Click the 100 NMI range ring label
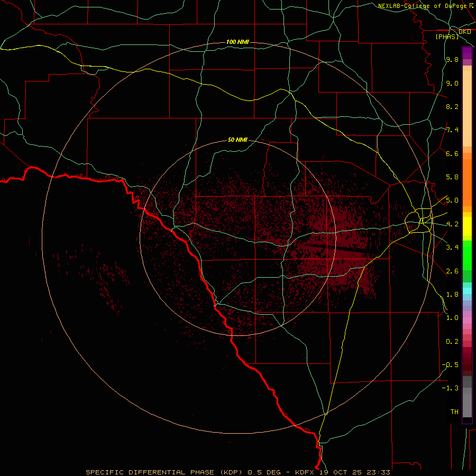Screen dimensions: 476x476 (237, 42)
